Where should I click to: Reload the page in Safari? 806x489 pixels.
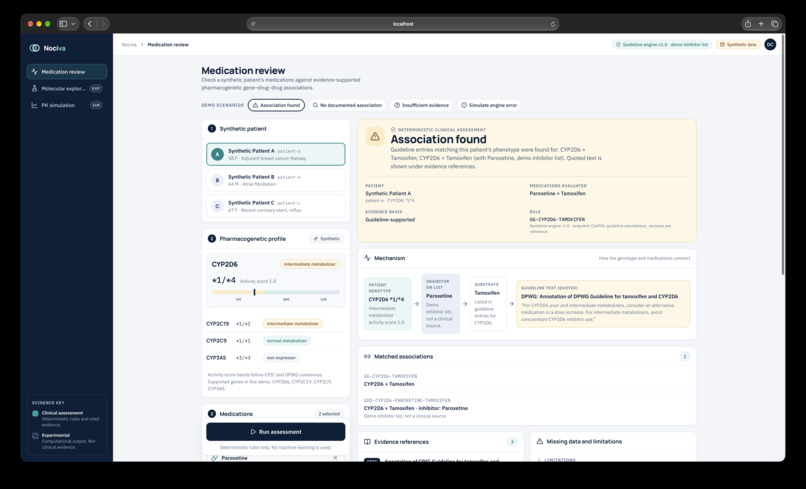pos(553,24)
